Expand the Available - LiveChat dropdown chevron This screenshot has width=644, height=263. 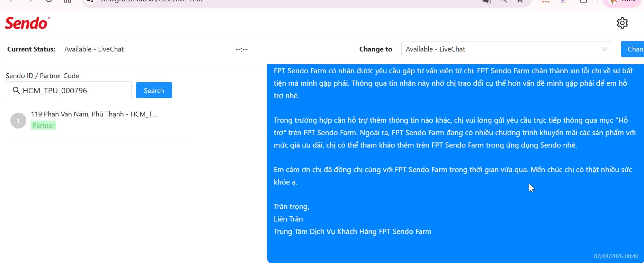coord(604,49)
